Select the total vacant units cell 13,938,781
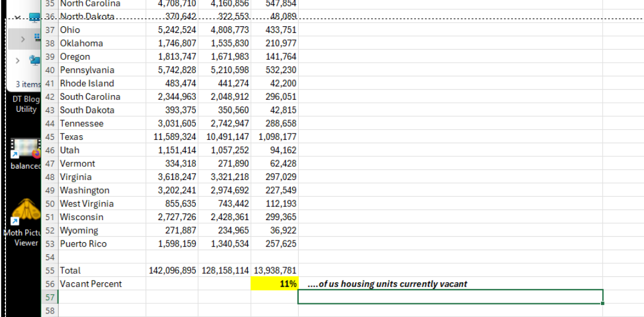644x317 pixels. 275,270
